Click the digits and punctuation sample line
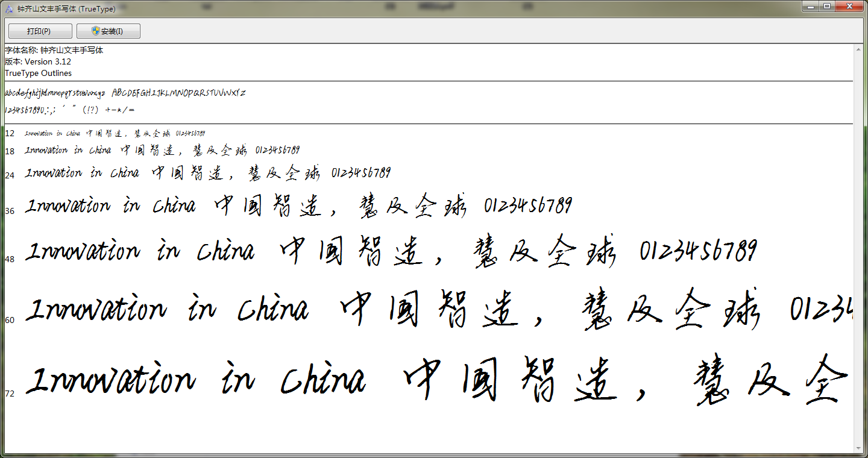The width and height of the screenshot is (868, 458). [x=69, y=110]
